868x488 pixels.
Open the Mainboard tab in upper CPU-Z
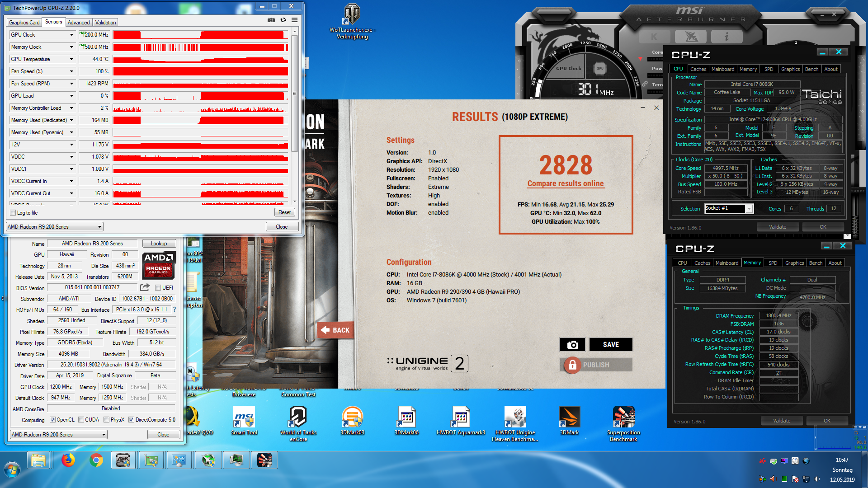point(722,69)
